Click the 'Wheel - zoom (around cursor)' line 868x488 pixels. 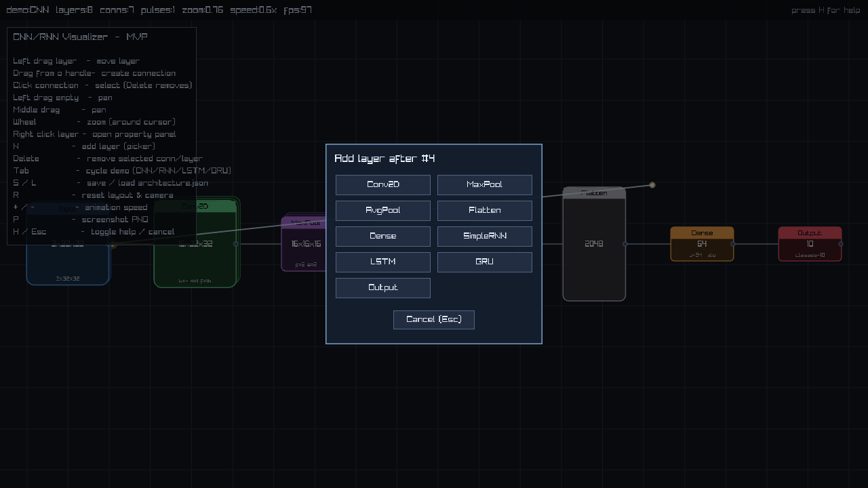tap(94, 122)
